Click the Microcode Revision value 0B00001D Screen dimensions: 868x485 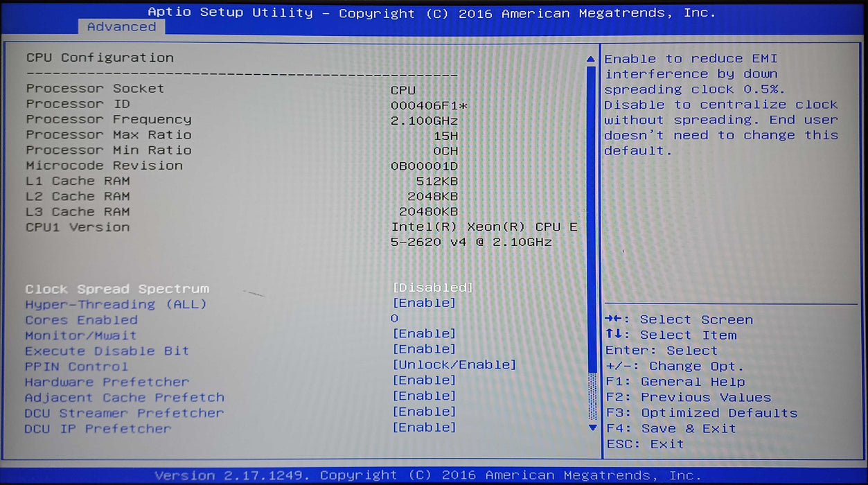(x=424, y=167)
